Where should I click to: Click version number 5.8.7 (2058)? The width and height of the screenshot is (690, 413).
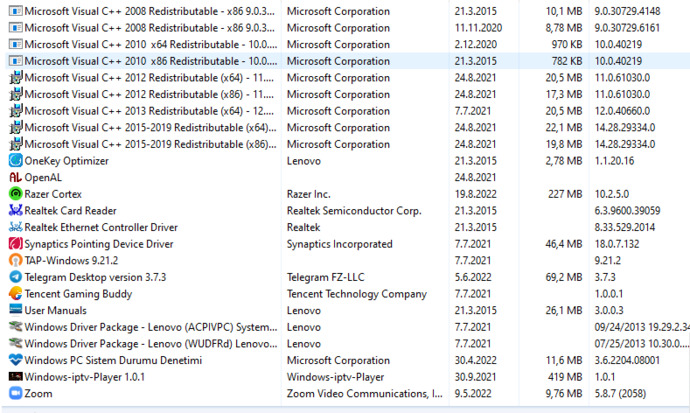pos(620,393)
